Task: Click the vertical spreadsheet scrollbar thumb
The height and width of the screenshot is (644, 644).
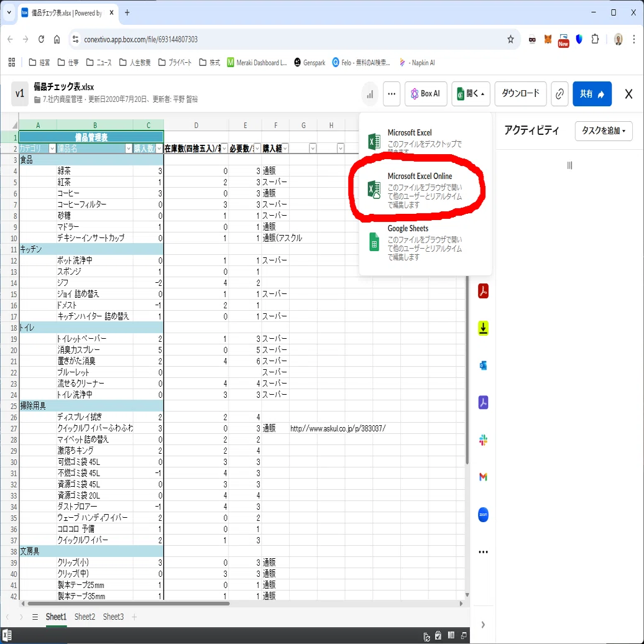Action: tap(467, 370)
